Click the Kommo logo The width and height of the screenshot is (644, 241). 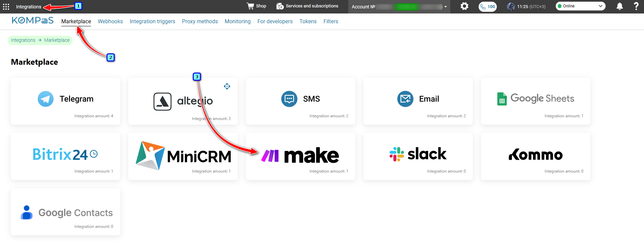pyautogui.click(x=536, y=154)
